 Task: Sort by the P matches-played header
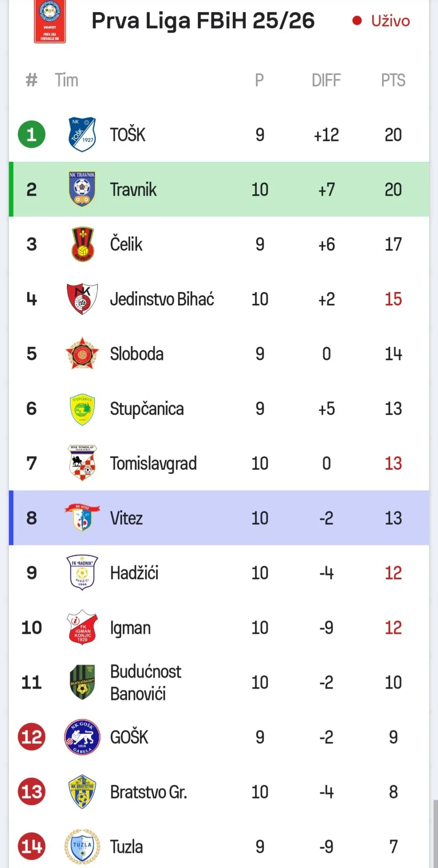pyautogui.click(x=259, y=80)
